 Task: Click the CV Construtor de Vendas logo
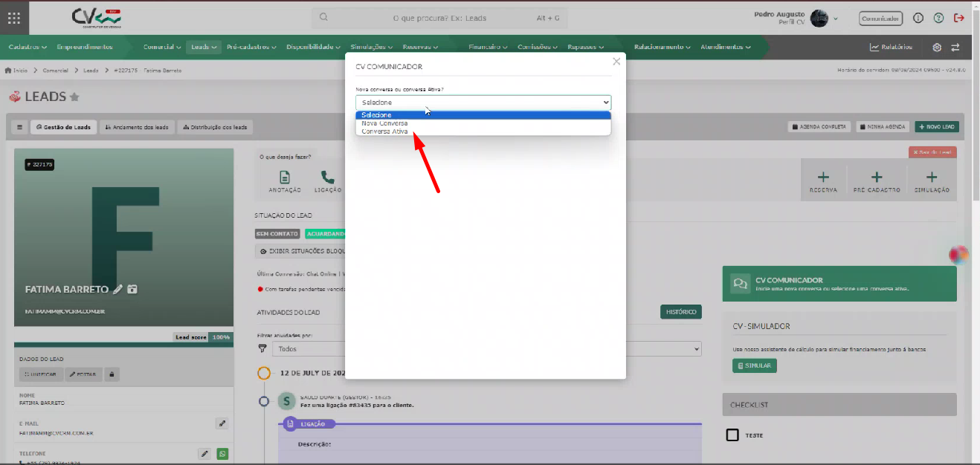pos(97,18)
